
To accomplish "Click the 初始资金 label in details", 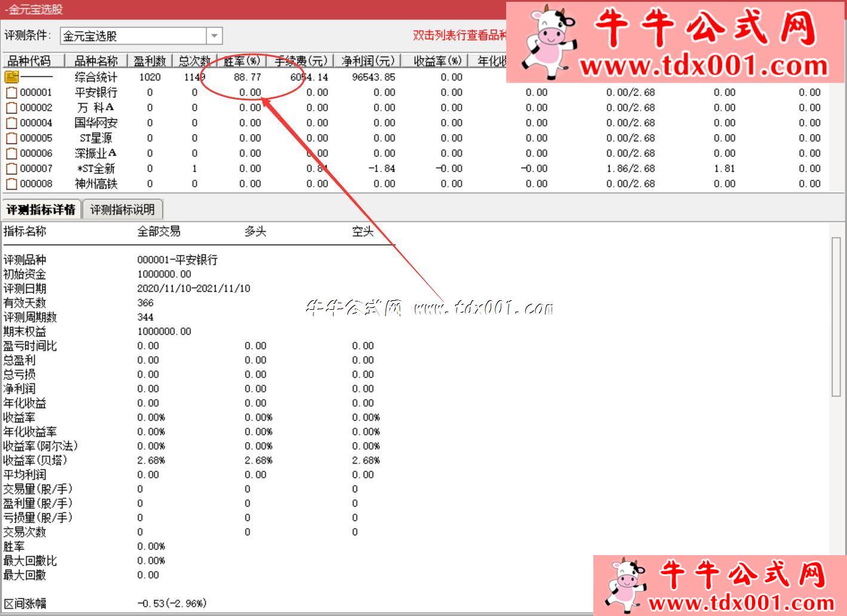I will click(x=24, y=274).
